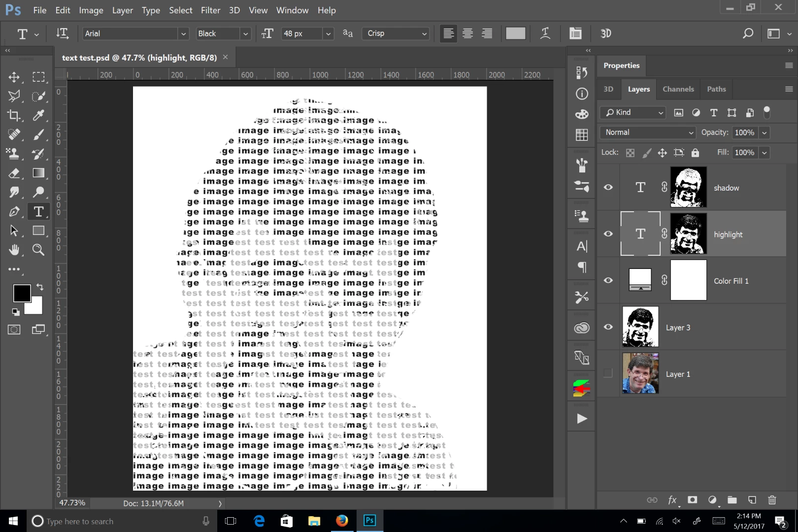
Task: Create a new layer
Action: pos(752,500)
